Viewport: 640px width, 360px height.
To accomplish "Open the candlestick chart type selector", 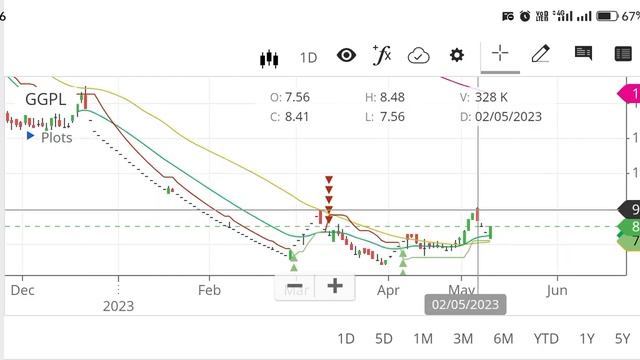I will (x=269, y=58).
